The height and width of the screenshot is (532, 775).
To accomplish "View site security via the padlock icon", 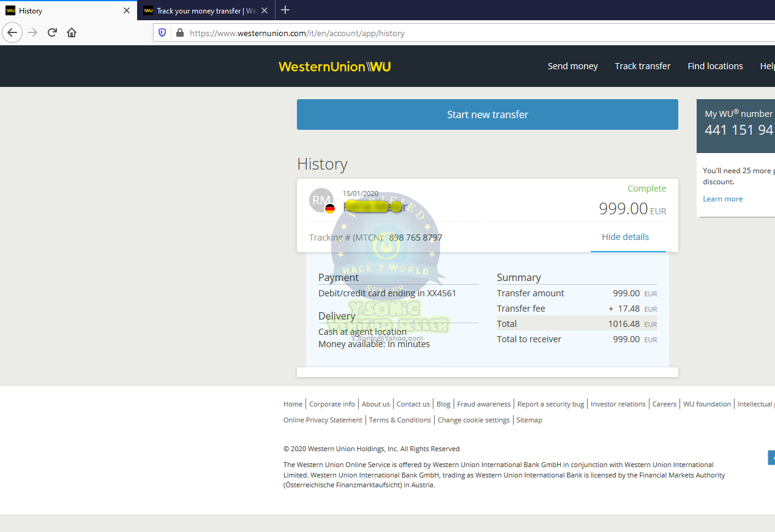I will [x=179, y=33].
